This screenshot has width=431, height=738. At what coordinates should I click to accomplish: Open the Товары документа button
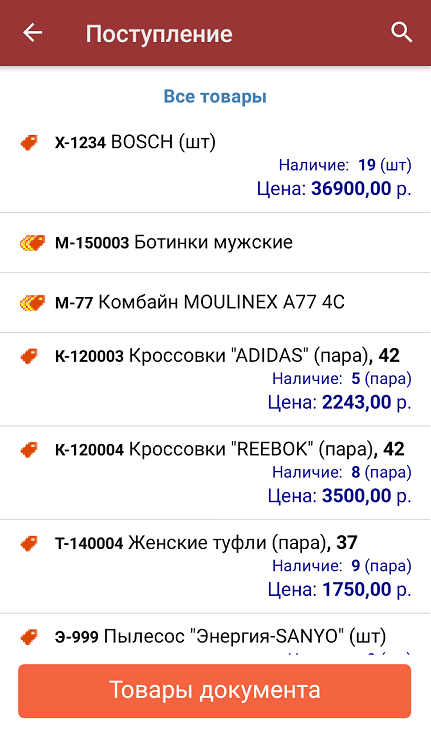pyautogui.click(x=215, y=690)
